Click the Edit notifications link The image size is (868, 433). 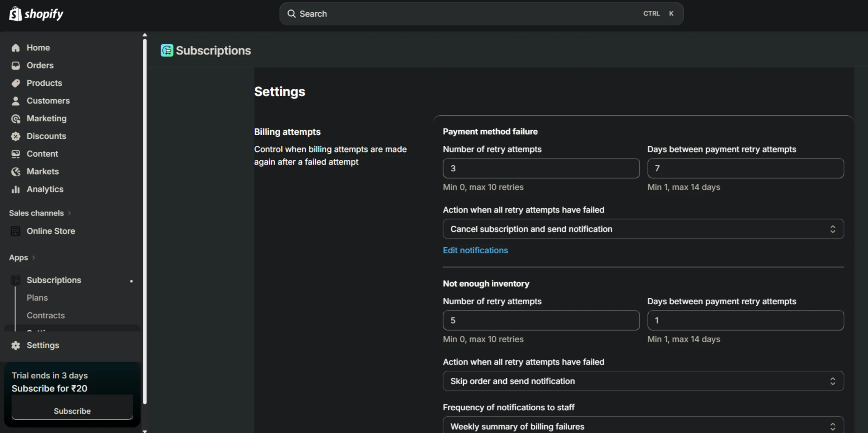pyautogui.click(x=475, y=250)
